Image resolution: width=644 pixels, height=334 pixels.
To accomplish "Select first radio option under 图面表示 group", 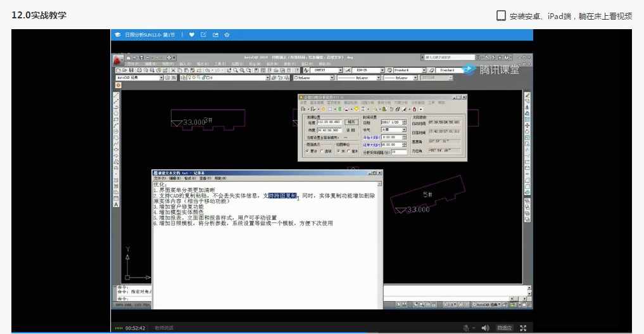I will pyautogui.click(x=307, y=151).
